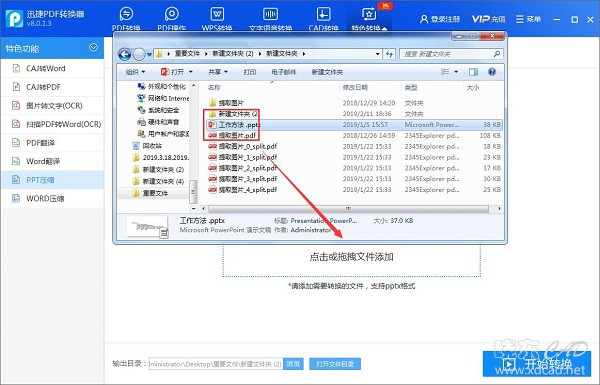Image resolution: width=600 pixels, height=385 pixels.
Task: Click 电子邮件 in Explorer toolbar
Action: coord(284,72)
